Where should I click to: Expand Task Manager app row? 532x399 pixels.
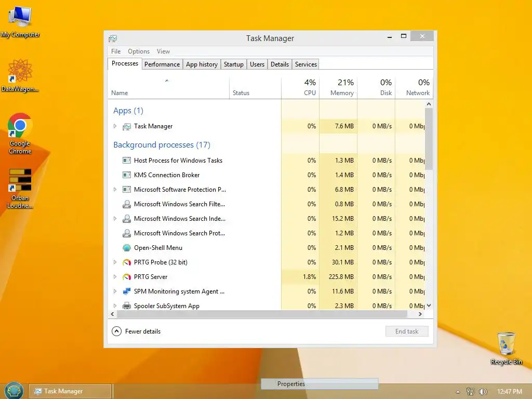coord(115,126)
